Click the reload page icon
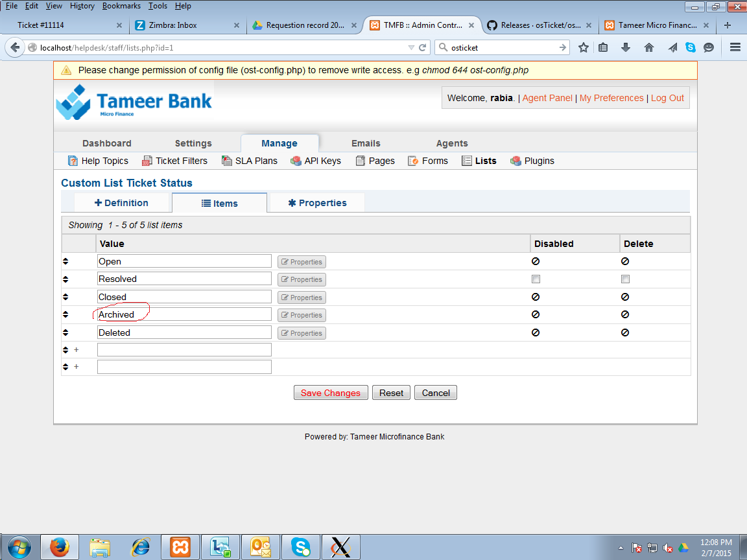Viewport: 747px width, 560px height. pyautogui.click(x=423, y=47)
